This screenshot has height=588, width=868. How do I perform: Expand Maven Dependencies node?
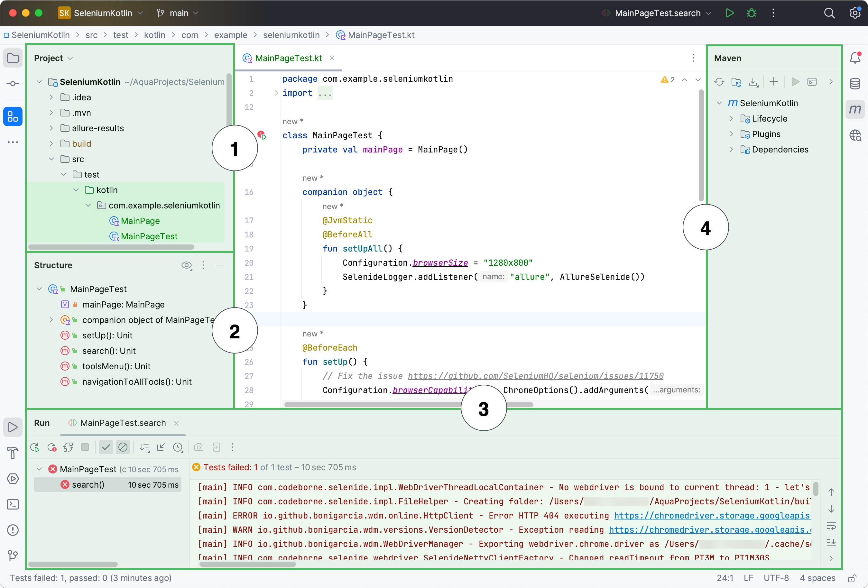[x=731, y=149]
